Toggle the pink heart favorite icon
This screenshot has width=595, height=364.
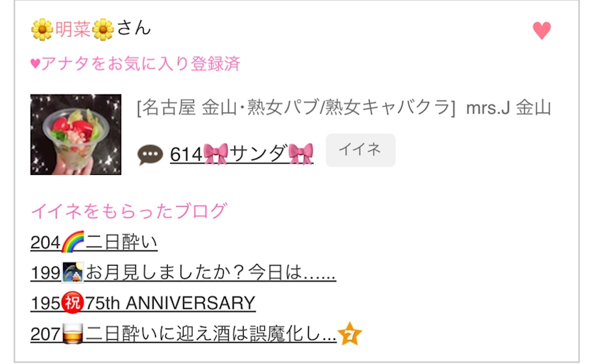pyautogui.click(x=541, y=30)
